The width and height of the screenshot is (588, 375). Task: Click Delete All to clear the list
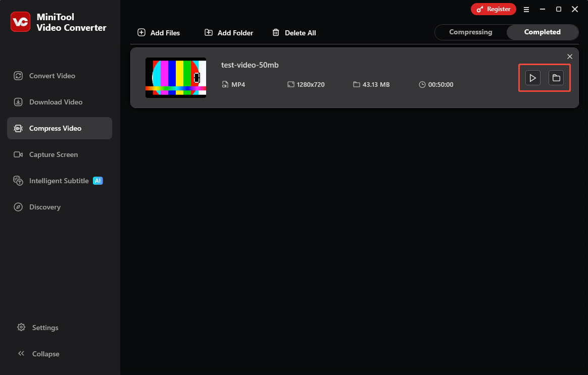click(x=294, y=32)
